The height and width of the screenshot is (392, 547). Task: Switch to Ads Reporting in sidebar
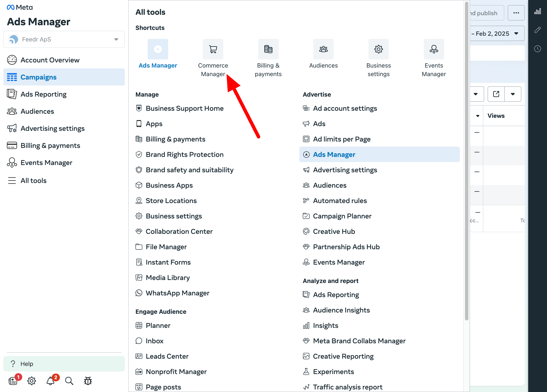point(43,94)
